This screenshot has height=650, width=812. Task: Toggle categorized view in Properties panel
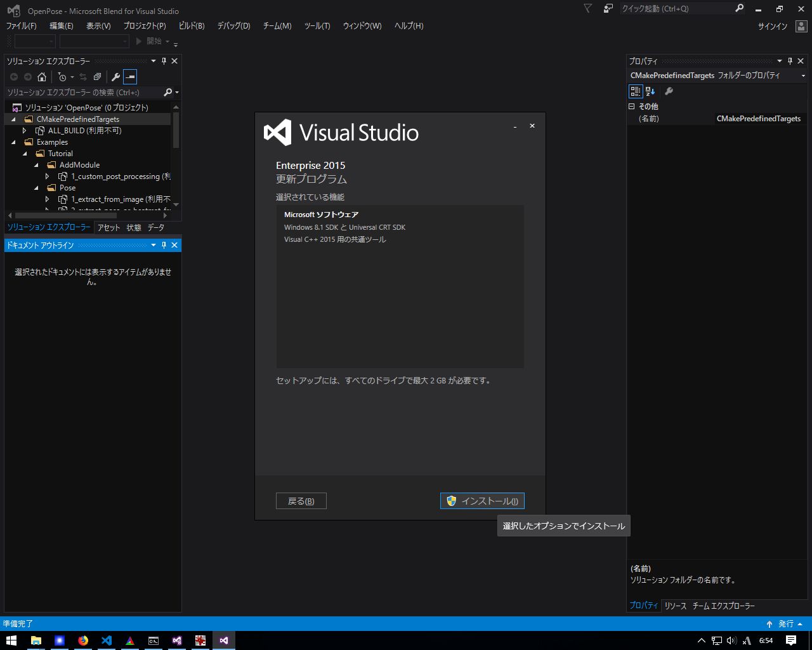(x=636, y=91)
